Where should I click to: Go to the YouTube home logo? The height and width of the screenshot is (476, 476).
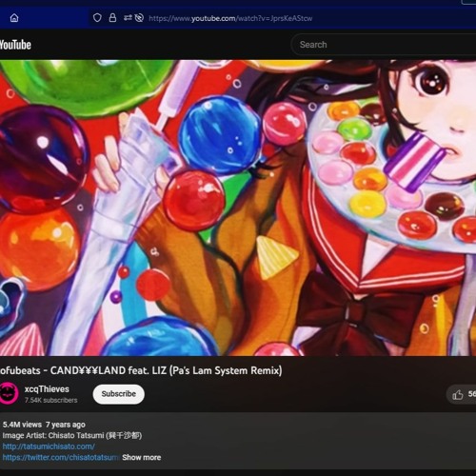(x=15, y=45)
